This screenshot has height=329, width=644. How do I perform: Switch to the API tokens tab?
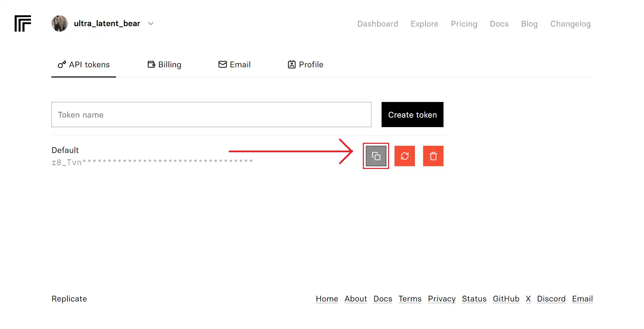pyautogui.click(x=84, y=65)
